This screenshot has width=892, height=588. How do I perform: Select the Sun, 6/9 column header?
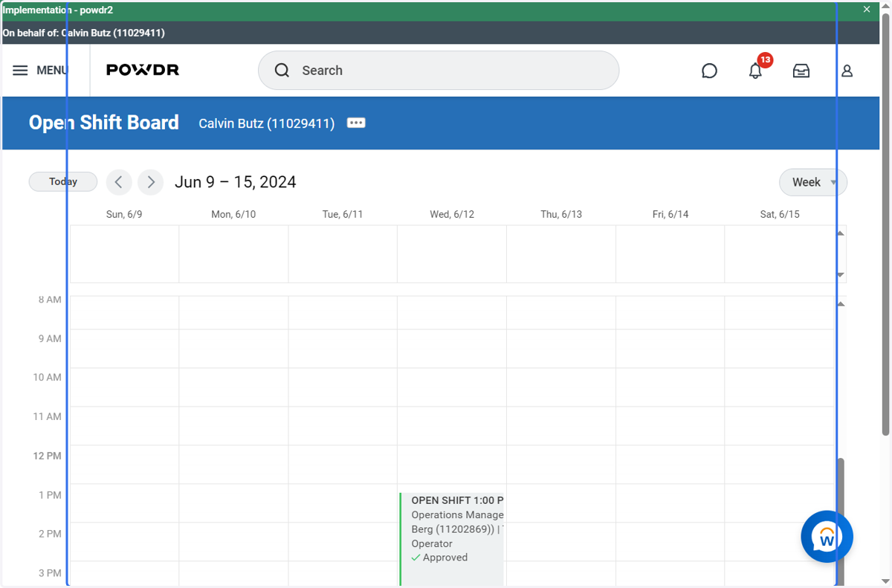click(x=124, y=214)
